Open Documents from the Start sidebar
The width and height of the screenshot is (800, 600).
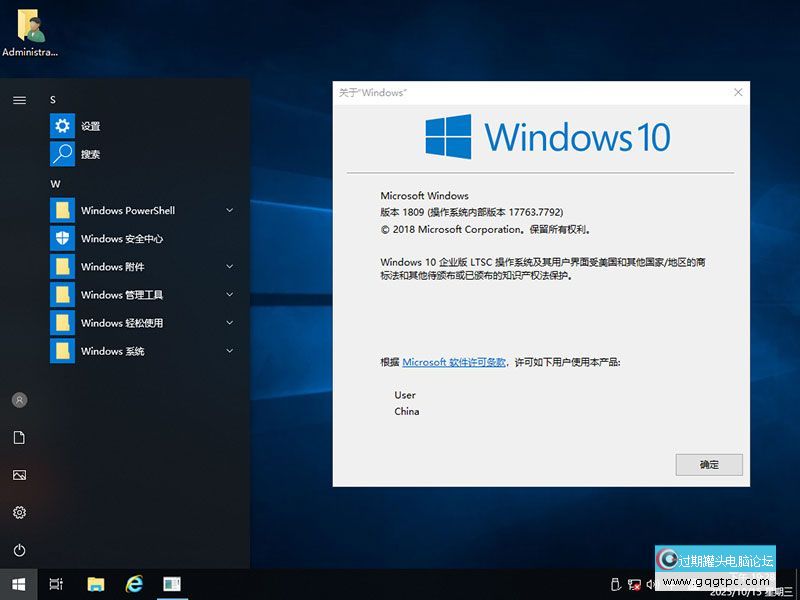pyautogui.click(x=19, y=438)
